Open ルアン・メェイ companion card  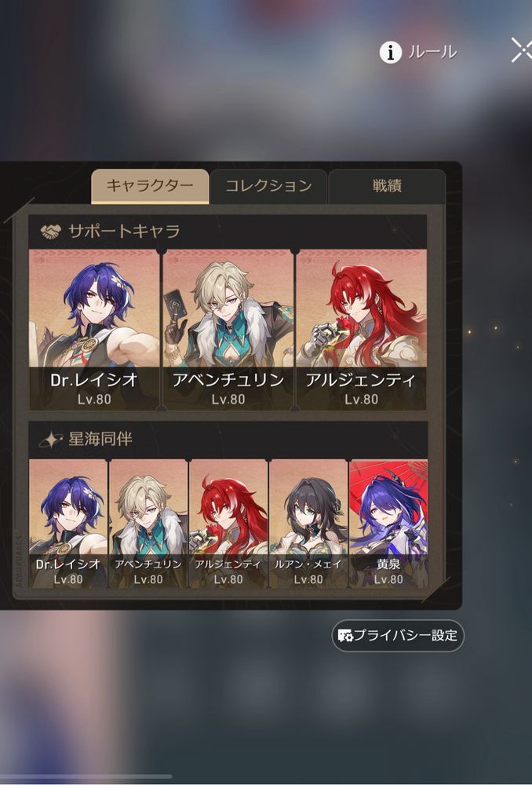tap(308, 524)
